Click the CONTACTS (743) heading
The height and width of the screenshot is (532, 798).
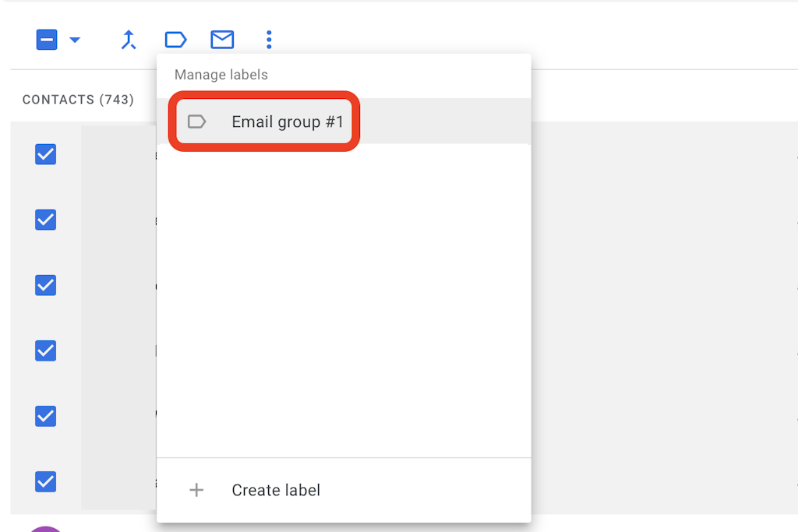coord(77,100)
